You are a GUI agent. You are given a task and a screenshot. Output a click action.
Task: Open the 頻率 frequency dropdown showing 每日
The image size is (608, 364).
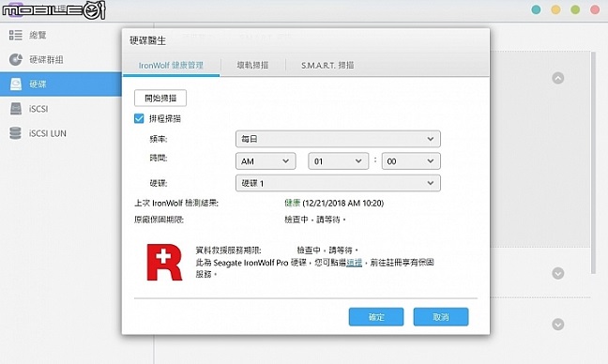click(x=338, y=139)
